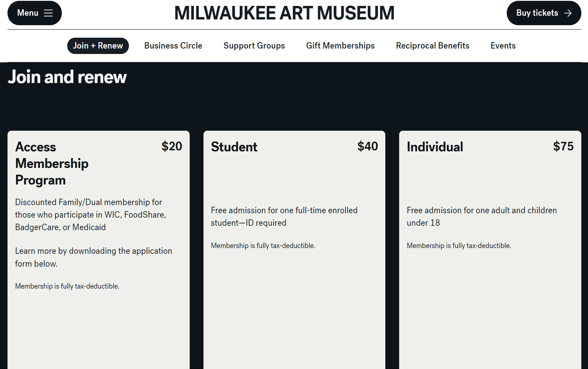Click the Access Membership Program card title
This screenshot has height=369, width=588.
(x=52, y=163)
